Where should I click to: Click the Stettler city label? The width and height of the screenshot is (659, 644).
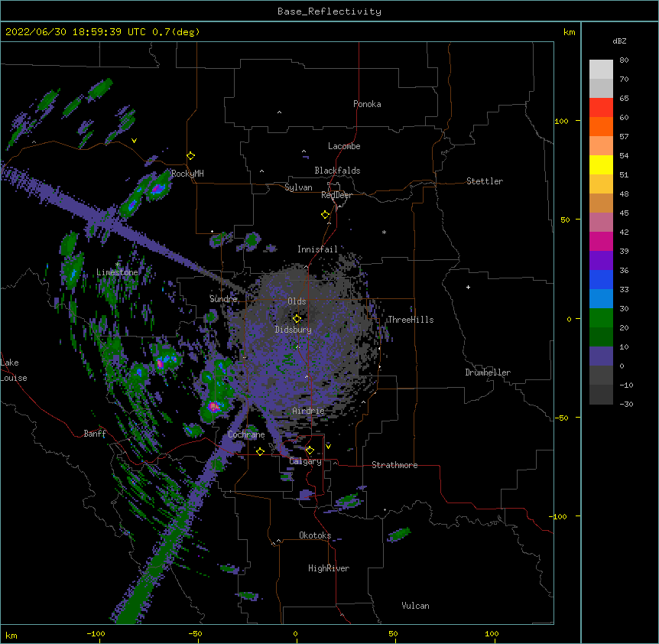[485, 181]
